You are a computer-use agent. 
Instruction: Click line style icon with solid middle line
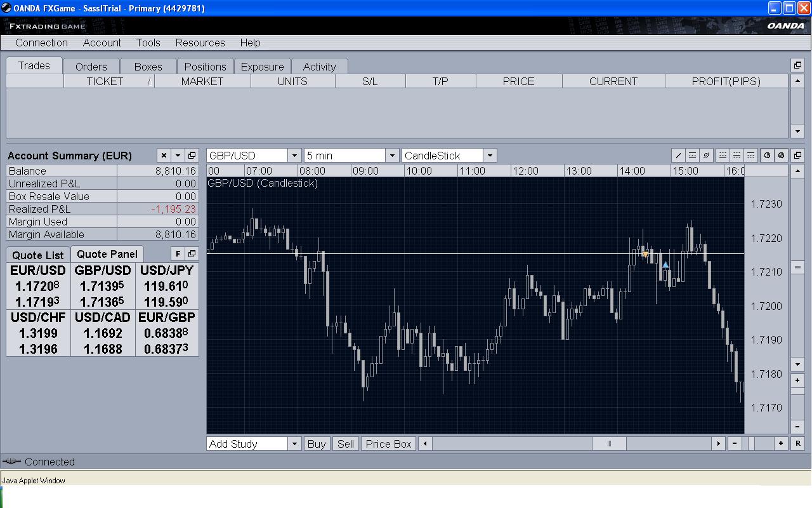click(x=737, y=156)
